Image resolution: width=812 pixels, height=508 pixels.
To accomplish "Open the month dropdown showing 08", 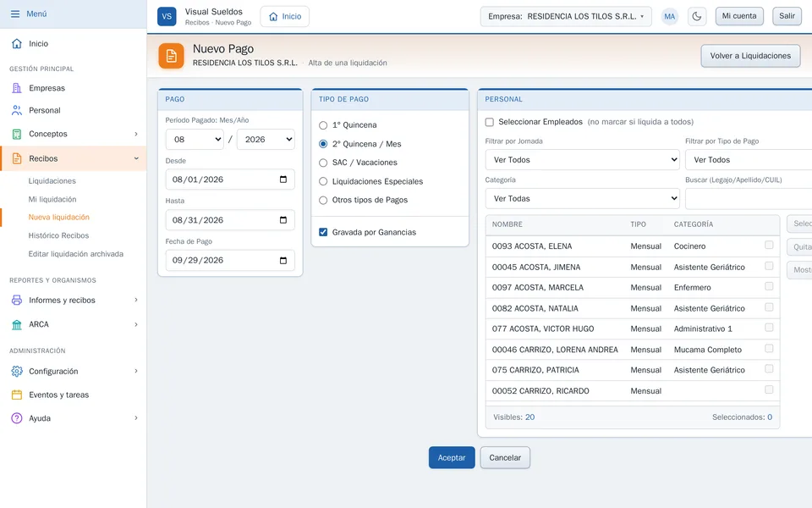I will 195,140.
